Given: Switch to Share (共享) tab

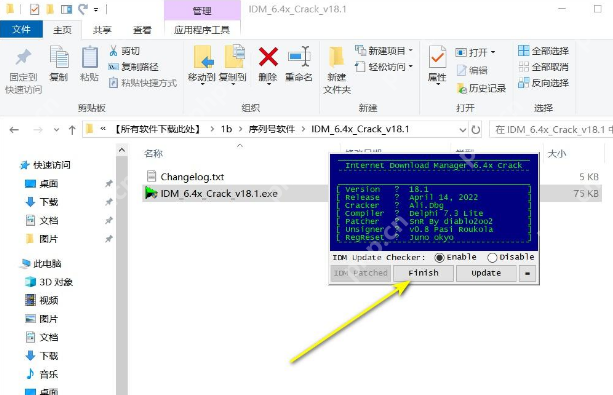Looking at the screenshot, I should click(102, 30).
